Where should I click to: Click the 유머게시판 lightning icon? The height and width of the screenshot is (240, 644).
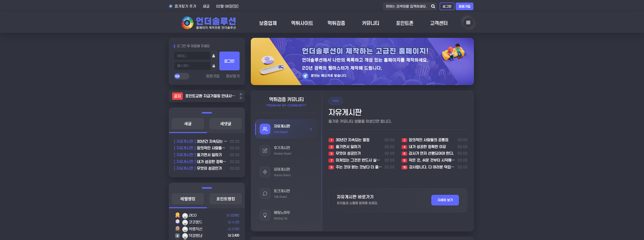tap(265, 172)
